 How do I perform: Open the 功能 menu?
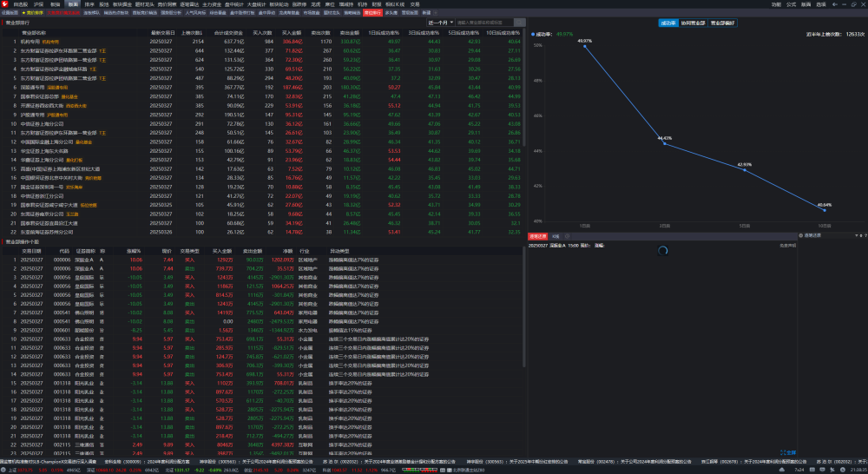[776, 3]
